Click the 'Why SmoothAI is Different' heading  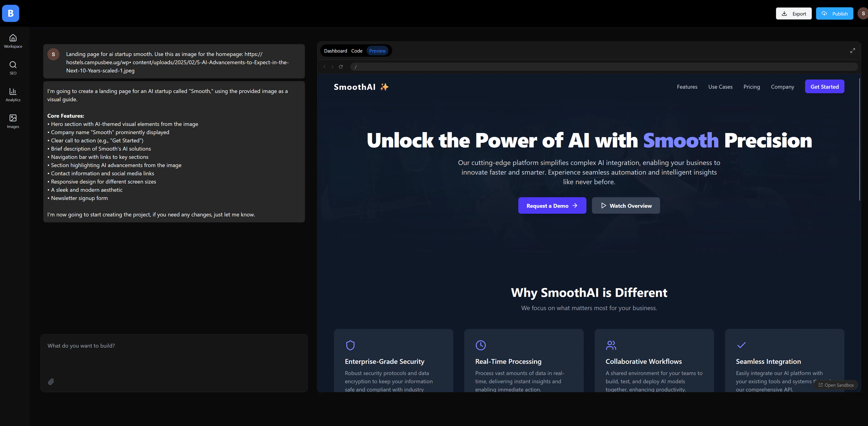(x=589, y=292)
